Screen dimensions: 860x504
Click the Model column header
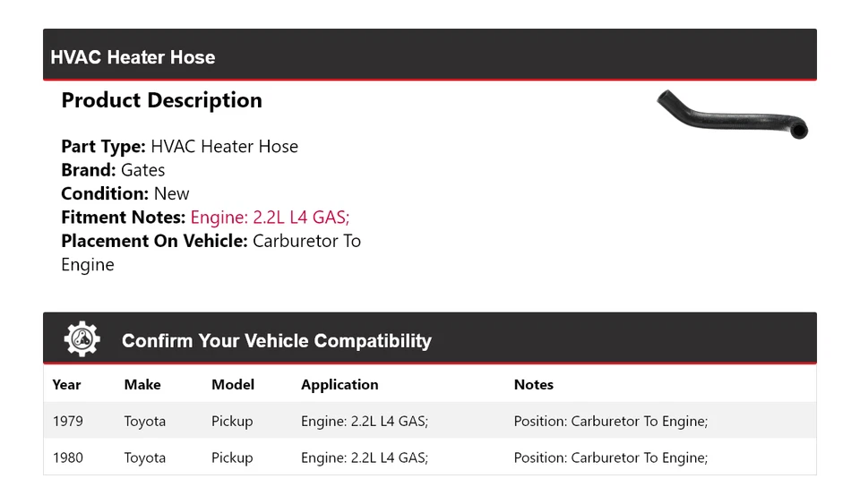point(233,385)
